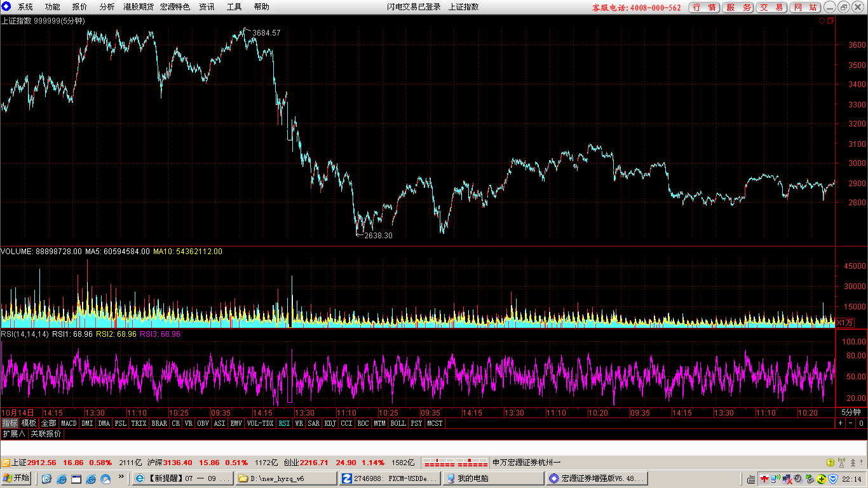Click the red flag tray icon
This screenshot has width=868, height=488.
pos(764,478)
